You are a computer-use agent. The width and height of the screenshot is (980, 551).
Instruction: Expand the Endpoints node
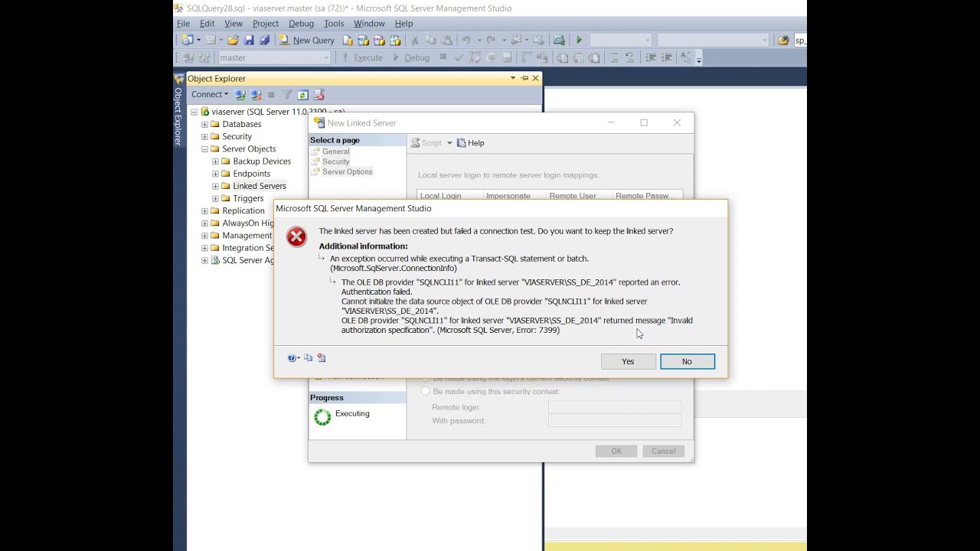click(215, 174)
